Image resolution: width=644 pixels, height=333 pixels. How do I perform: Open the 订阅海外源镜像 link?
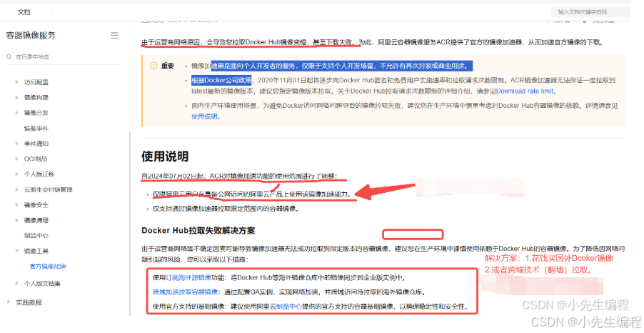pos(188,277)
